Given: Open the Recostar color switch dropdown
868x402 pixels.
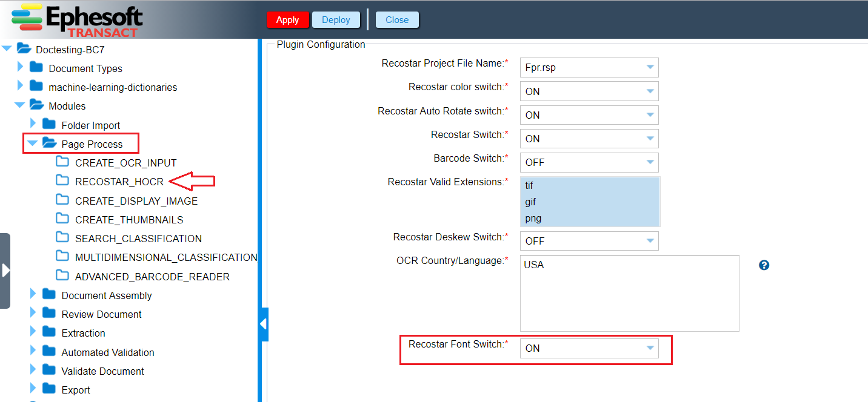Looking at the screenshot, I should 589,91.
